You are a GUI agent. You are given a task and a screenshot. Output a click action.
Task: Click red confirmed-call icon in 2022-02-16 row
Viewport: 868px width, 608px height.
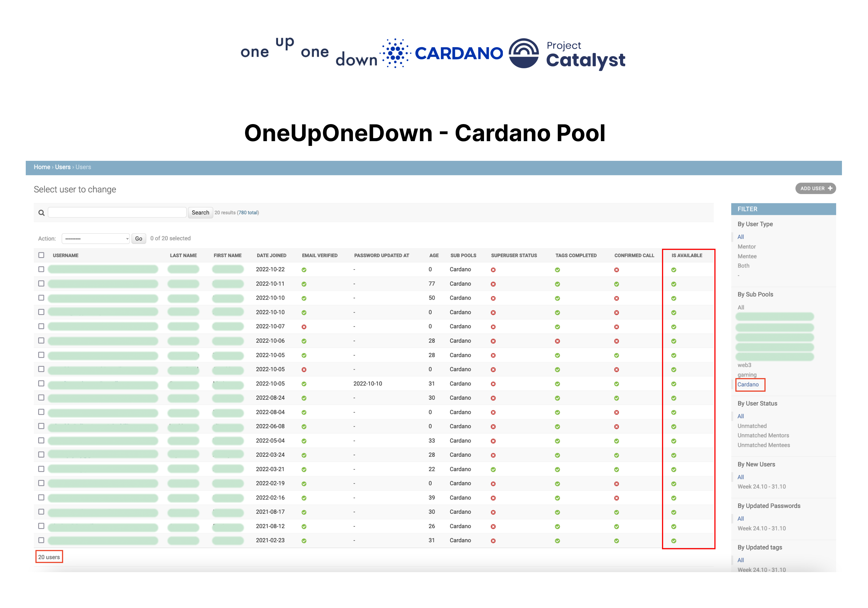tap(617, 498)
